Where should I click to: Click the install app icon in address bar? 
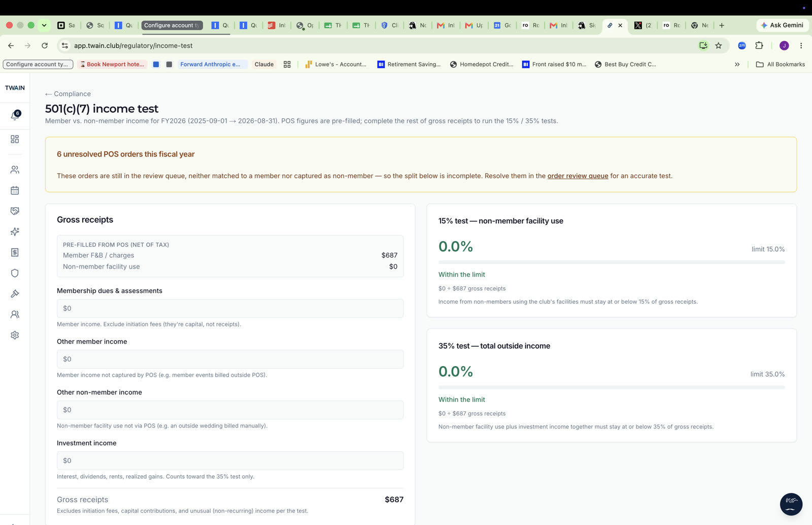coord(703,46)
